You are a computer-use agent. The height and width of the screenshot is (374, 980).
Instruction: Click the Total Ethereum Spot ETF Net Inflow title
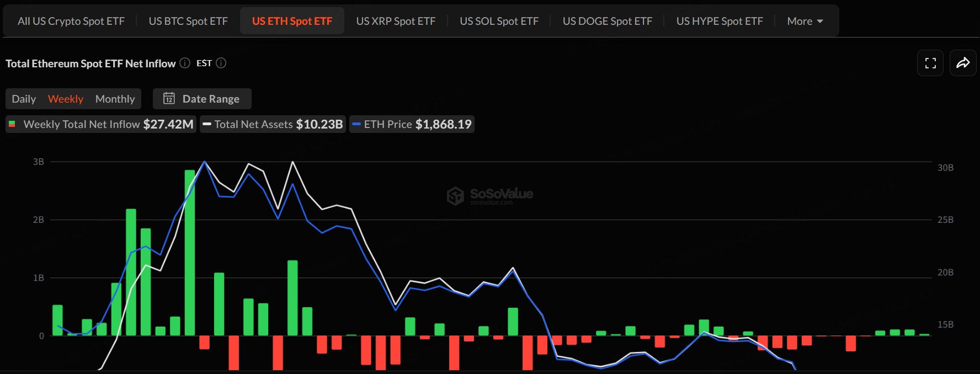pos(90,63)
